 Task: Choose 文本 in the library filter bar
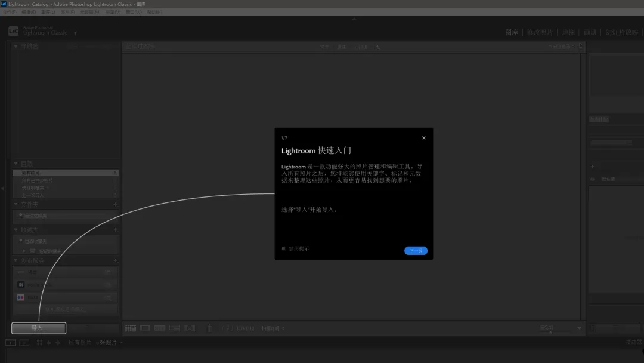click(324, 47)
